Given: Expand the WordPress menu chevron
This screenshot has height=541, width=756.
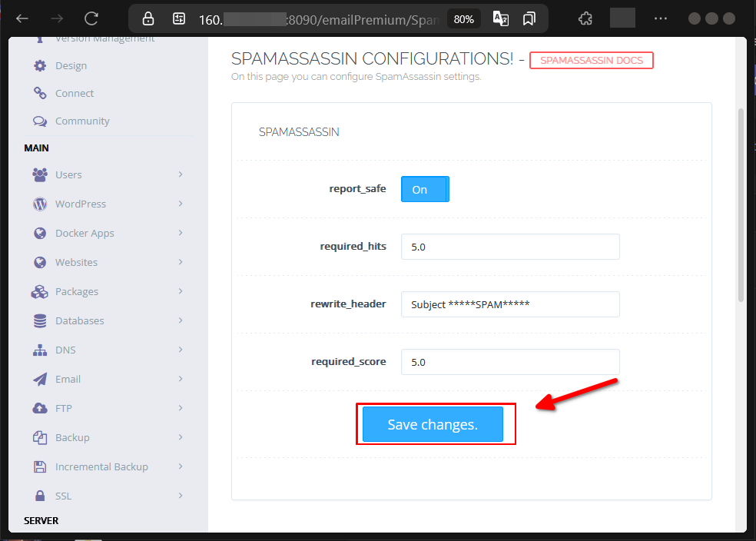Looking at the screenshot, I should point(181,204).
